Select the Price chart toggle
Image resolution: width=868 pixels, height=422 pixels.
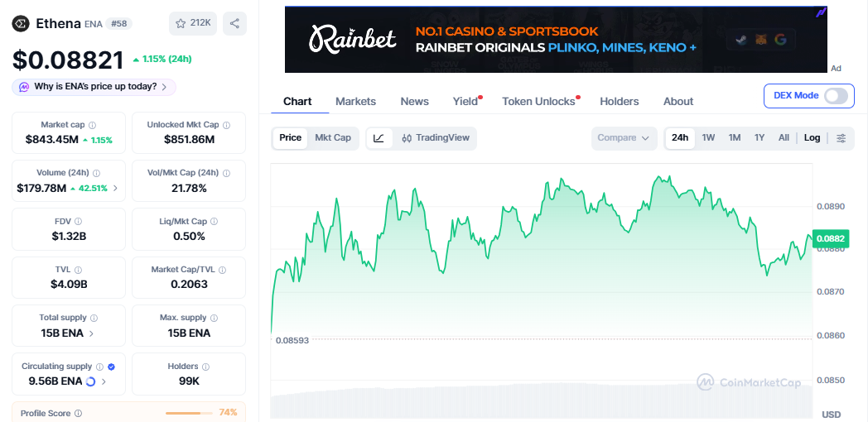pyautogui.click(x=290, y=137)
